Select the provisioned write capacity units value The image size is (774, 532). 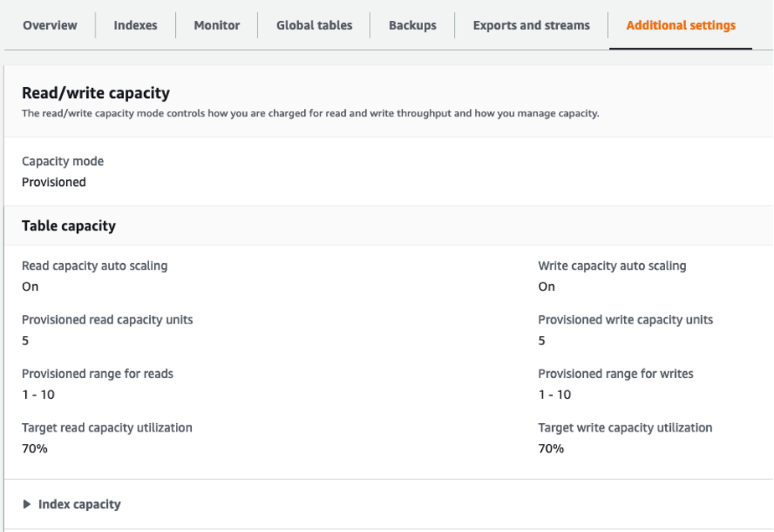(x=541, y=340)
